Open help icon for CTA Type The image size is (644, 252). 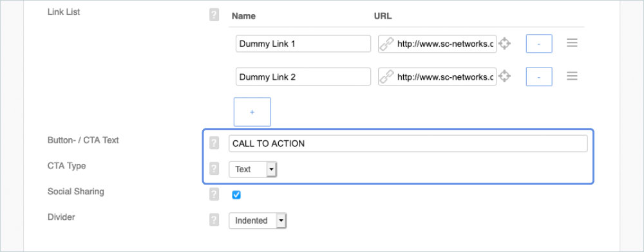214,169
